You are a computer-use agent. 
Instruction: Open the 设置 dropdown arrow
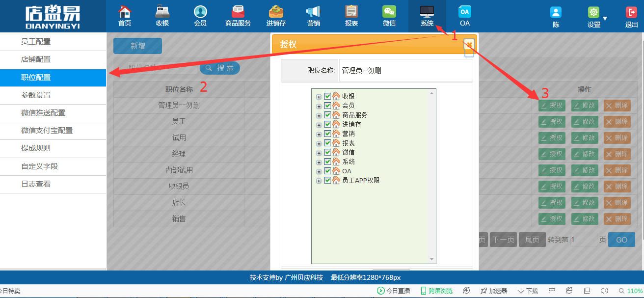click(x=605, y=19)
